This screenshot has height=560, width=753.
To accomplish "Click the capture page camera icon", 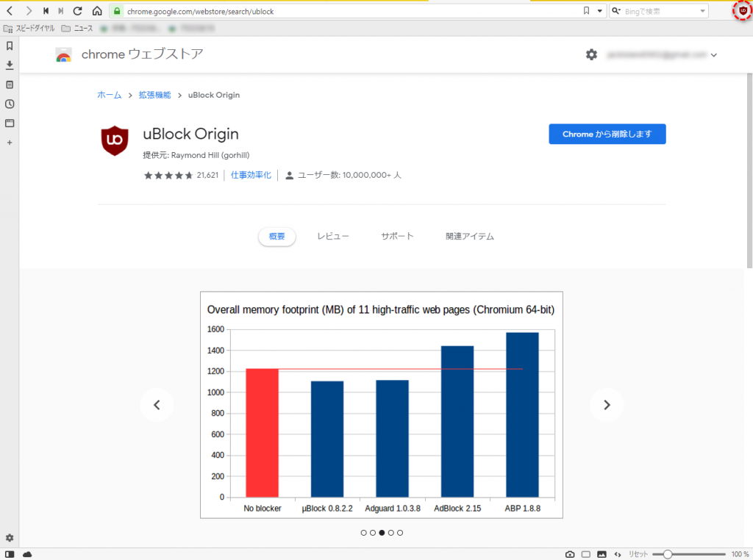I will [570, 553].
